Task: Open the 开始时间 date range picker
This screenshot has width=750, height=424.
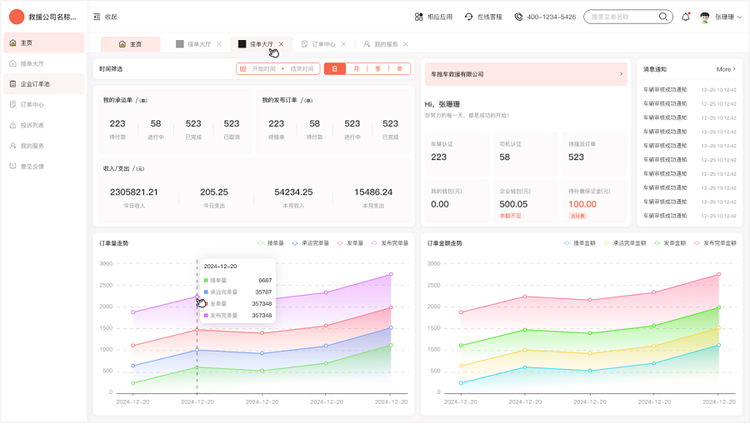Action: (264, 69)
